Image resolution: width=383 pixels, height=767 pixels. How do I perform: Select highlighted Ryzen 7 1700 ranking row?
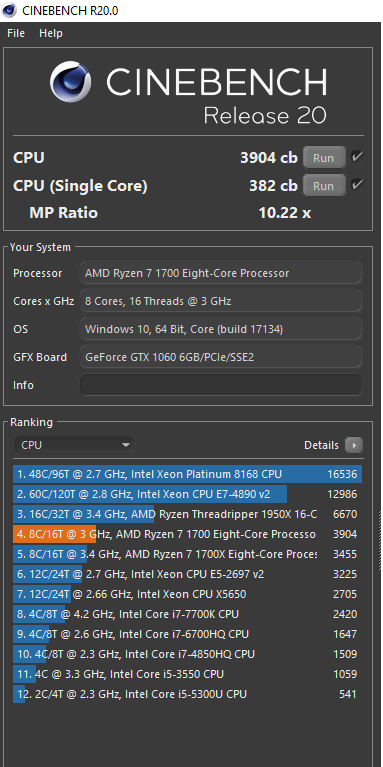point(187,534)
